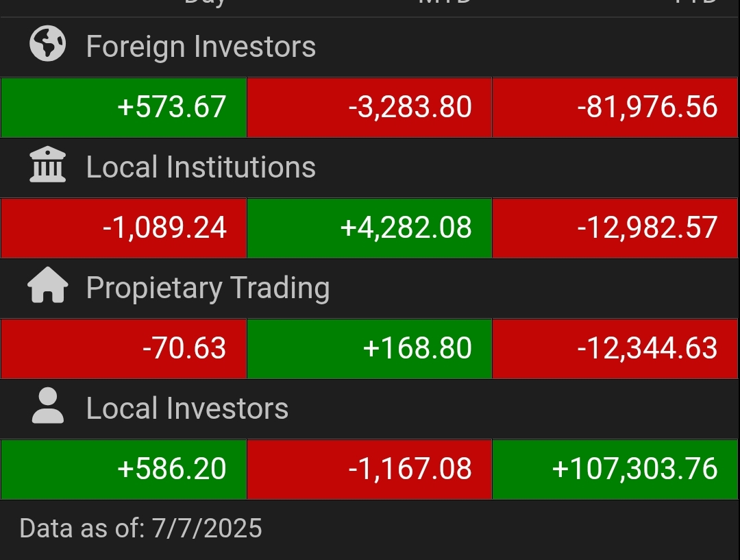Click the -70.63 Propietary Trading day cell
Image resolution: width=740 pixels, height=560 pixels.
[123, 349]
